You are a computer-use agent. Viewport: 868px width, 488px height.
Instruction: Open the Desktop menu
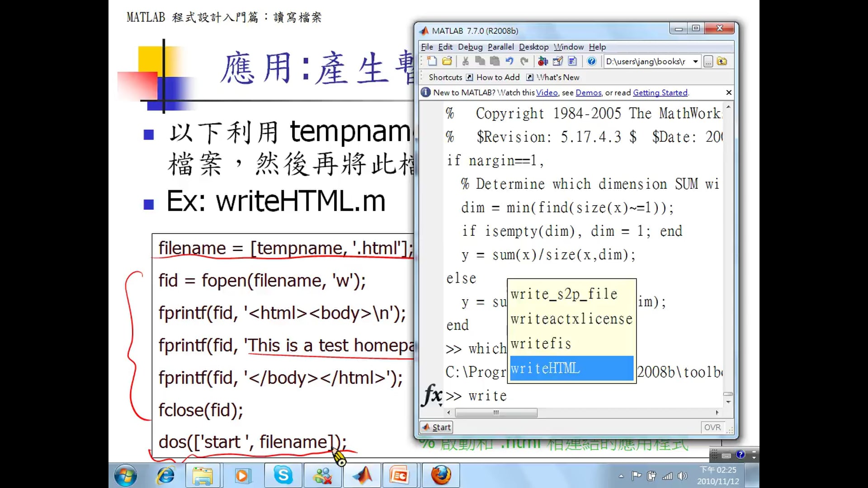tap(533, 47)
